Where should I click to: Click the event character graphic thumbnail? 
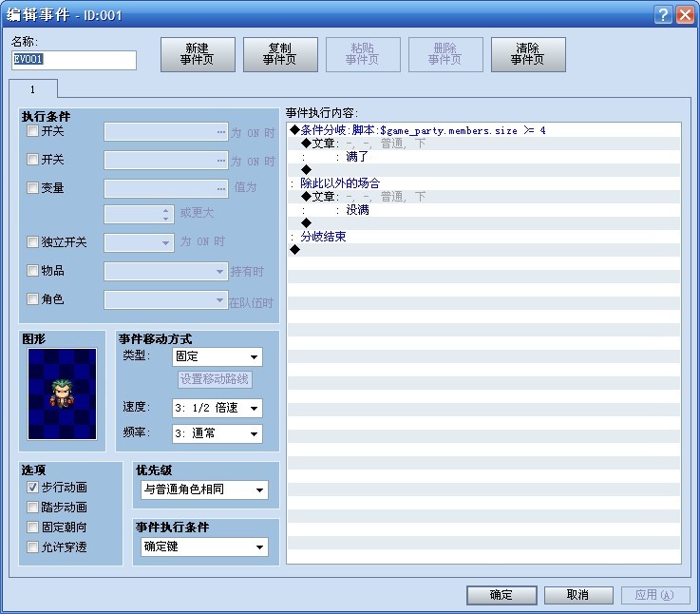click(62, 393)
